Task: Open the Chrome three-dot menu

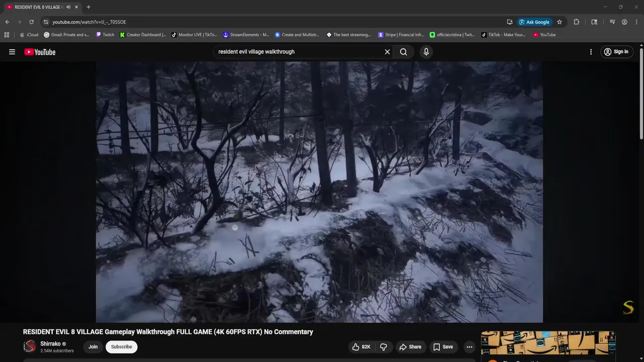Action: coord(636,22)
